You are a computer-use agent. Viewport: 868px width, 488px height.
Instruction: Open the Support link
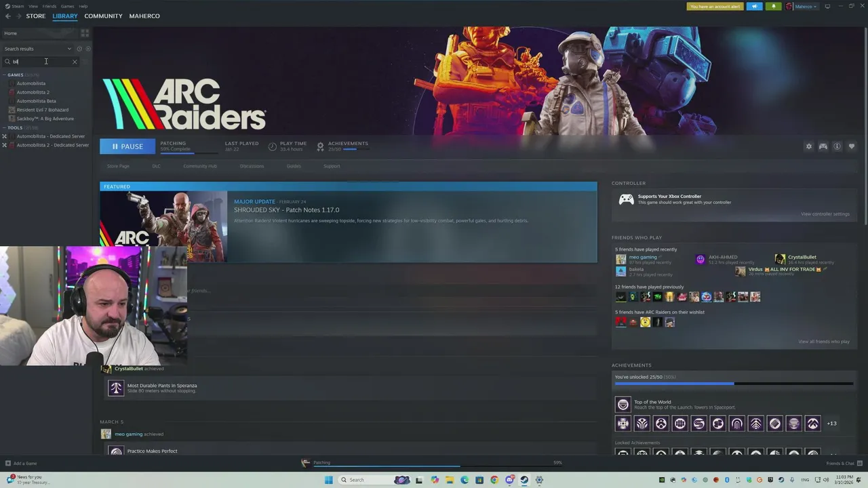(332, 166)
